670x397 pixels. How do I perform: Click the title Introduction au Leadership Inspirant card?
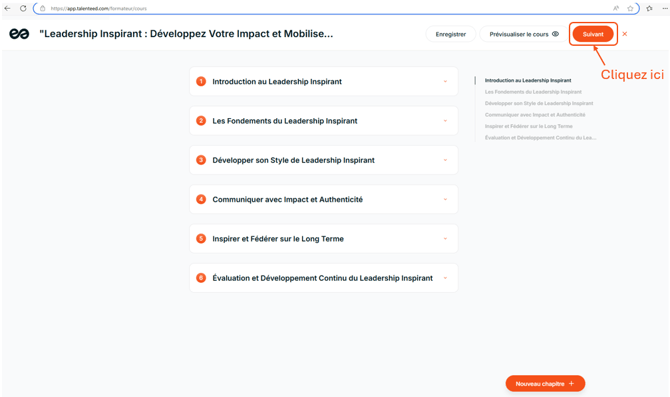pyautogui.click(x=277, y=82)
